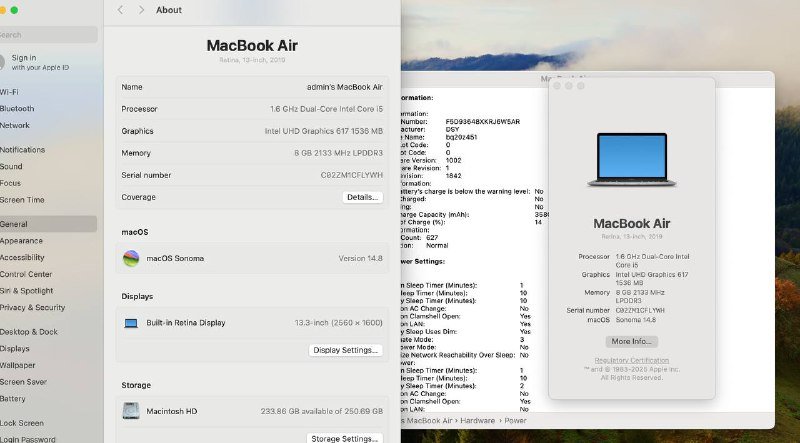Click device name bq20z451

click(461, 137)
